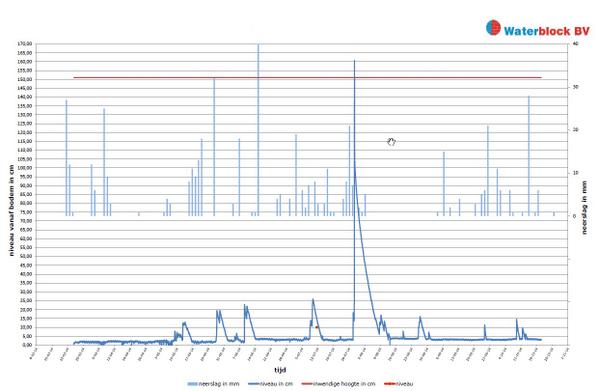
Task: Click the '30' right axis tick label
Action: click(x=576, y=87)
